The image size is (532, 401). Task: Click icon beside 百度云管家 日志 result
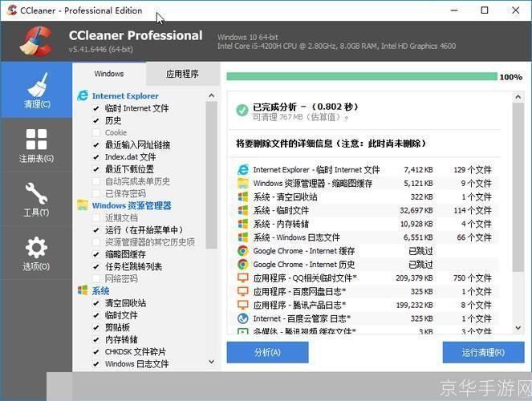click(243, 318)
